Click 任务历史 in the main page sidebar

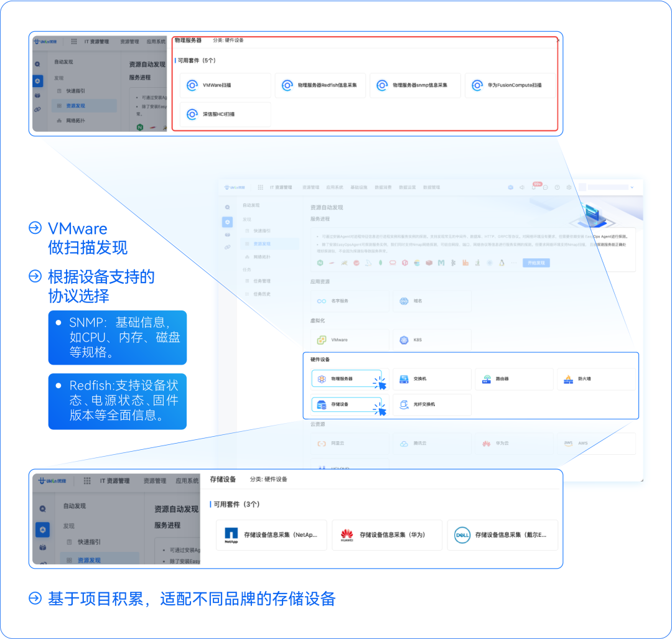(262, 294)
